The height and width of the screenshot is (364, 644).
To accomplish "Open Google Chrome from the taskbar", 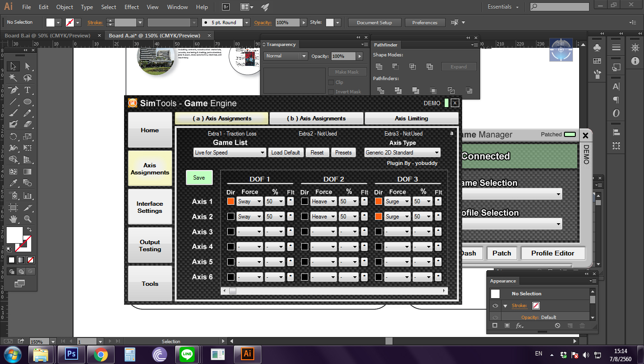I will tap(100, 354).
